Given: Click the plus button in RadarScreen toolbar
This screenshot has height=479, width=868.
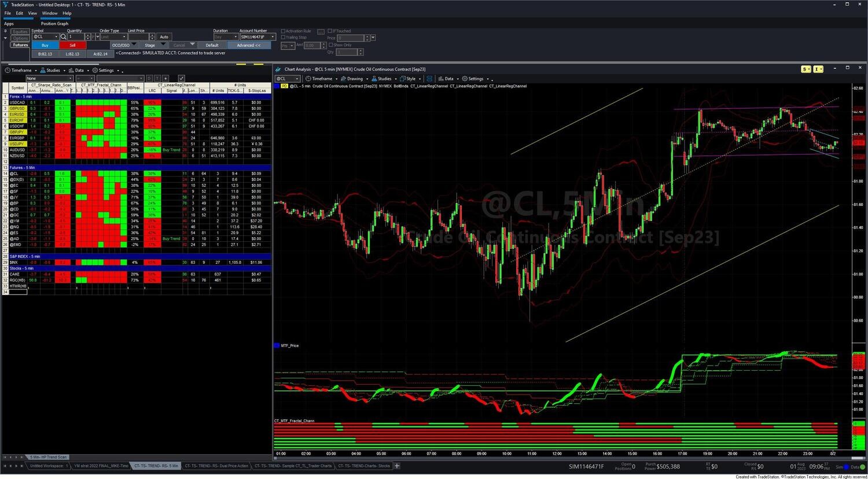Looking at the screenshot, I should pos(165,78).
